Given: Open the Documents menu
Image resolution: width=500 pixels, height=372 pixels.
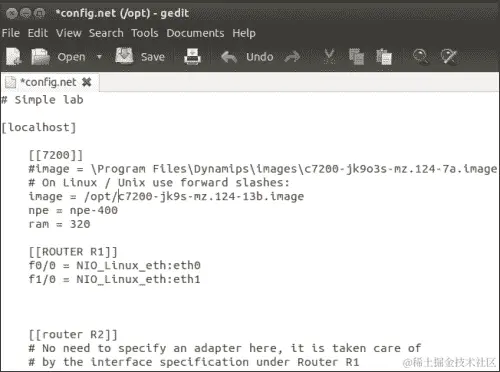Looking at the screenshot, I should (x=195, y=33).
